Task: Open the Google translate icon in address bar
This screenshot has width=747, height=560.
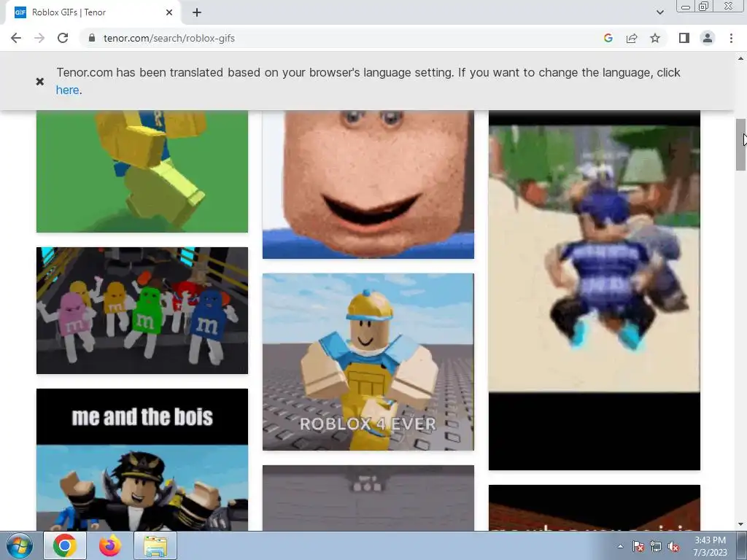Action: tap(608, 38)
